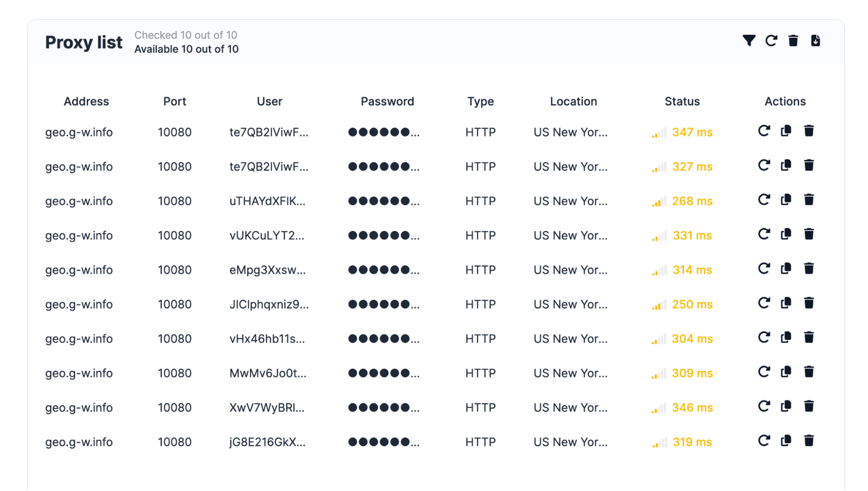This screenshot has width=868, height=491.
Task: Click the Location column header
Action: coord(574,101)
